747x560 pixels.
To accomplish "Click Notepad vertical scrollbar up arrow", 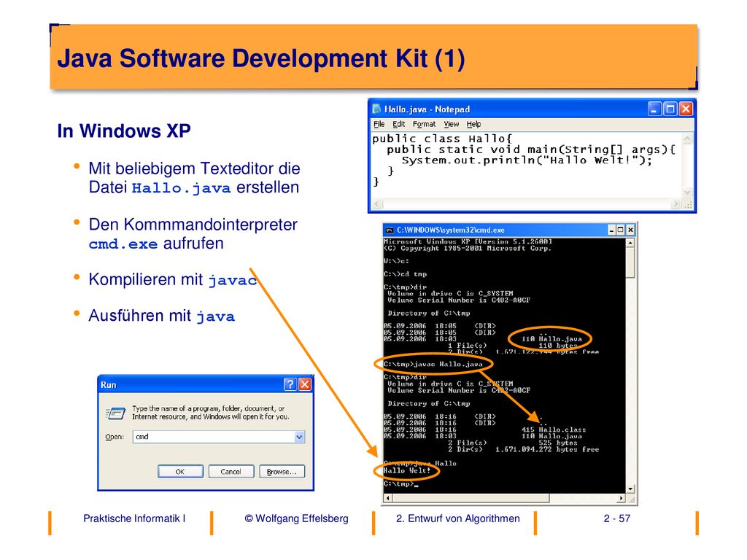I will click(x=687, y=139).
